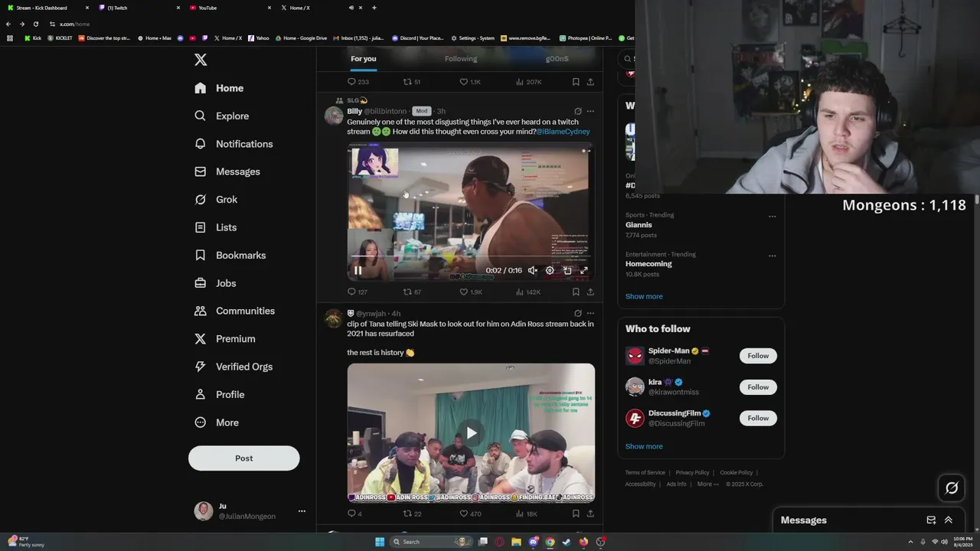
Task: Open Bookmarks in the sidebar
Action: [230, 255]
